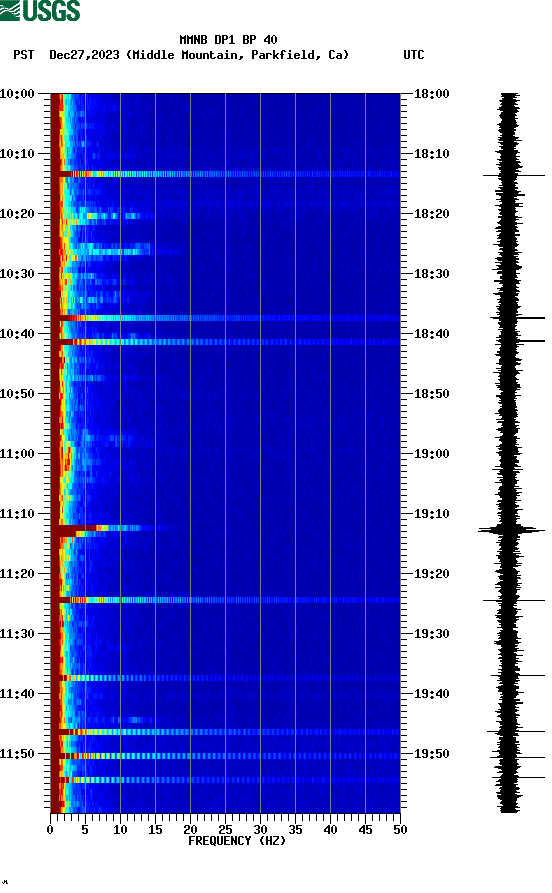The image size is (552, 893).
Task: Click the 15 Hz frequency tick label
Action: [155, 830]
